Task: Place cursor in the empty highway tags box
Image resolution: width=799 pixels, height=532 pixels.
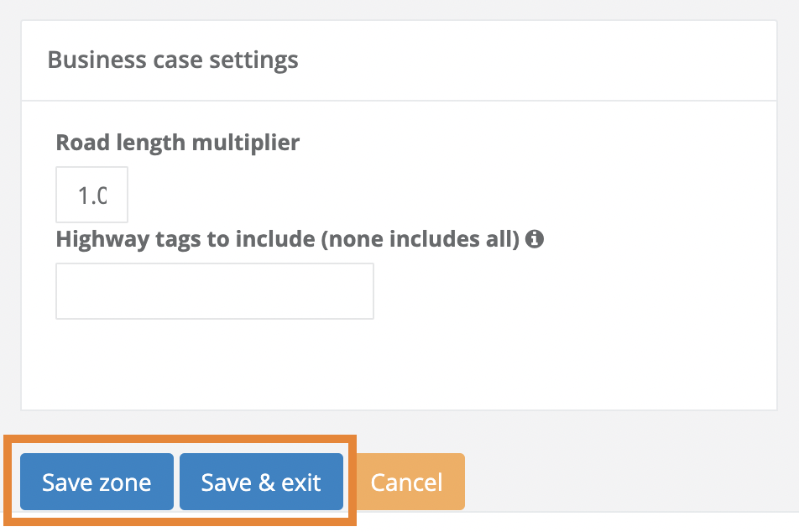Action: [x=215, y=291]
